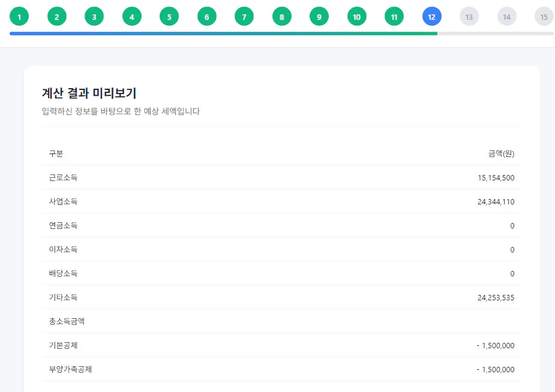
Task: Return to step 11 indicator
Action: tap(394, 17)
